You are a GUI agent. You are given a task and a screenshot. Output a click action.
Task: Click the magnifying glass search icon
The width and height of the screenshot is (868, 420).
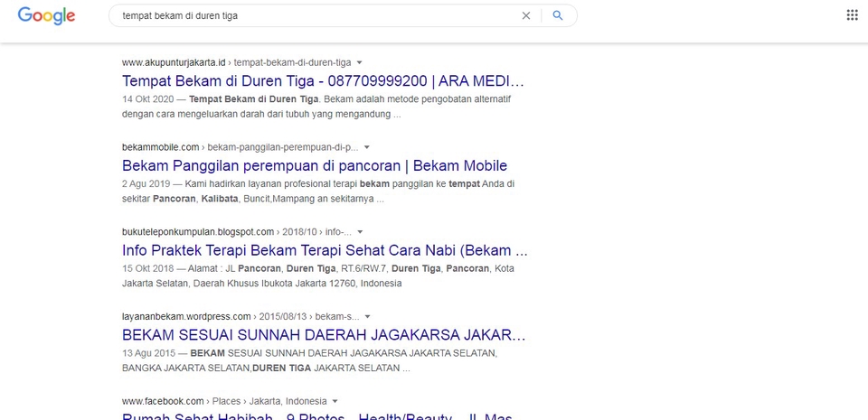558,15
